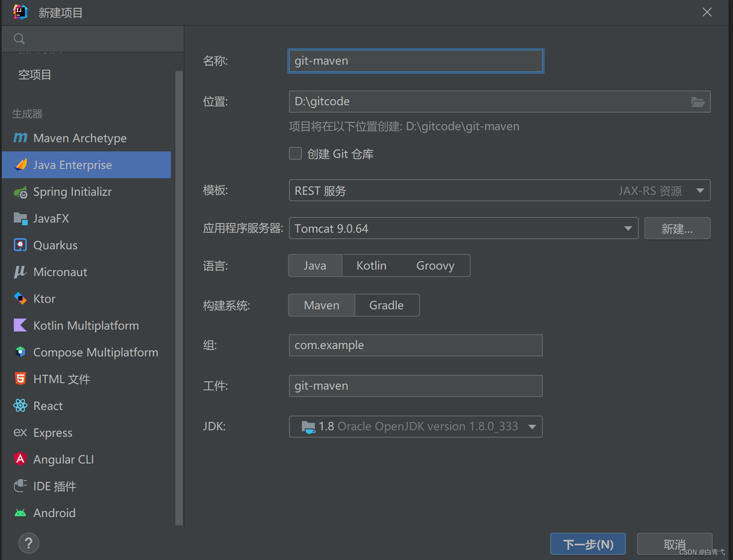Click the Quarkus icon
Image resolution: width=733 pixels, height=560 pixels.
20,245
